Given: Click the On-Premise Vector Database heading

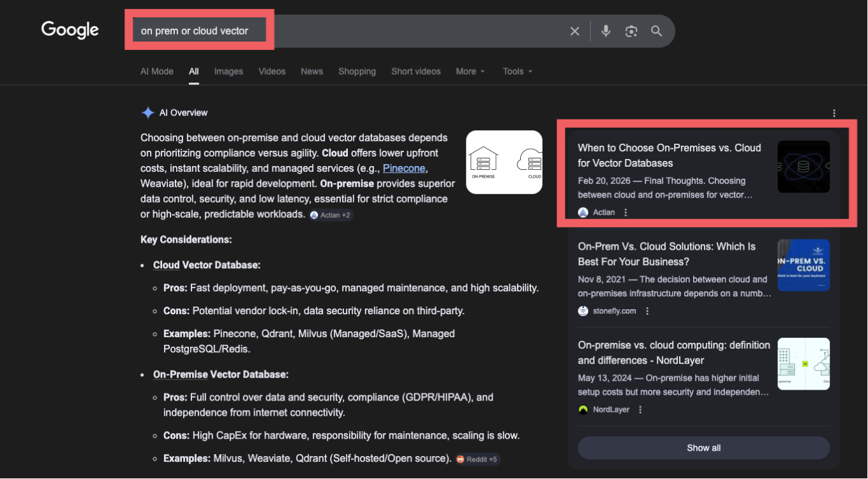Looking at the screenshot, I should 221,374.
